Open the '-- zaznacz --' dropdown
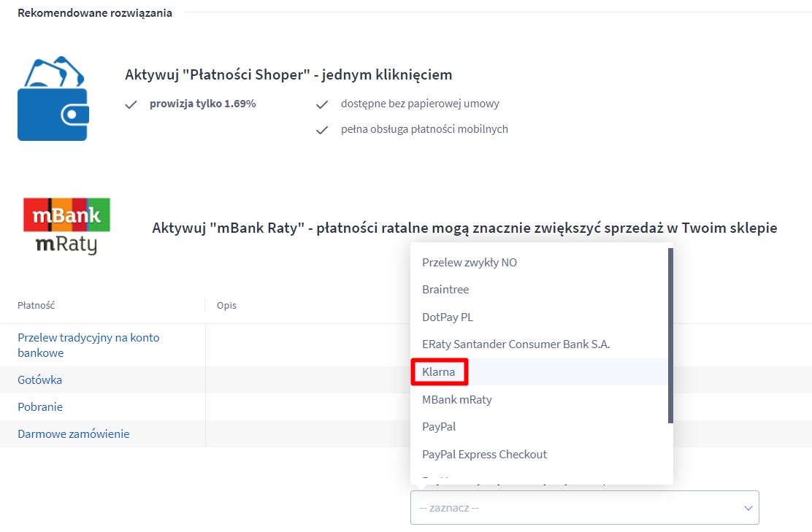The width and height of the screenshot is (812, 532). tap(585, 508)
